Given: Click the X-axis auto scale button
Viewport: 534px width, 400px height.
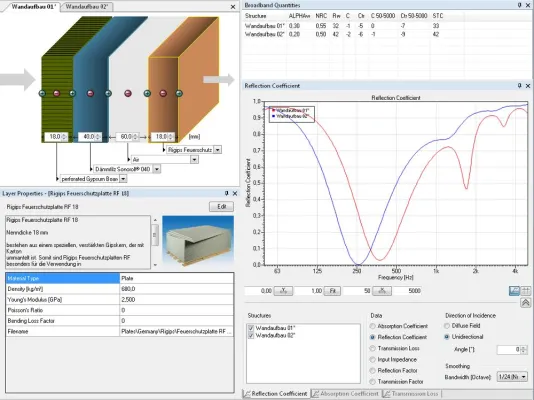Looking at the screenshot, I should pyautogui.click(x=382, y=291).
